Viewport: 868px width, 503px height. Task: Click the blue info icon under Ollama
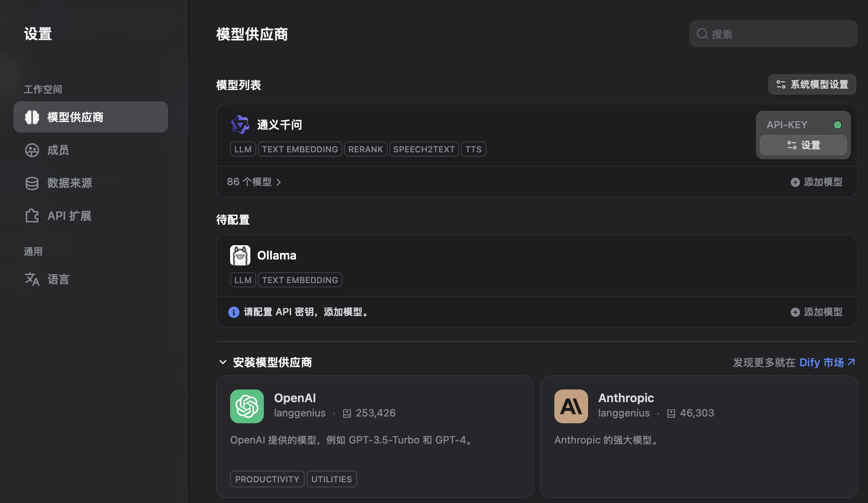click(x=233, y=312)
